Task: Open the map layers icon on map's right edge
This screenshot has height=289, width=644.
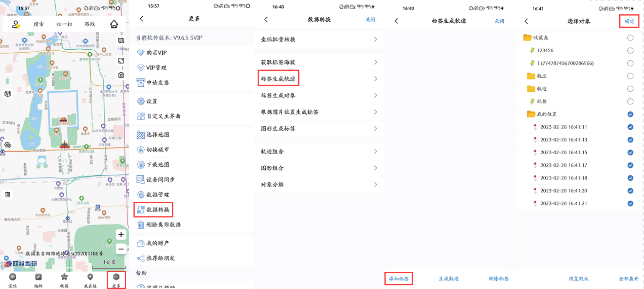Action: point(121,41)
